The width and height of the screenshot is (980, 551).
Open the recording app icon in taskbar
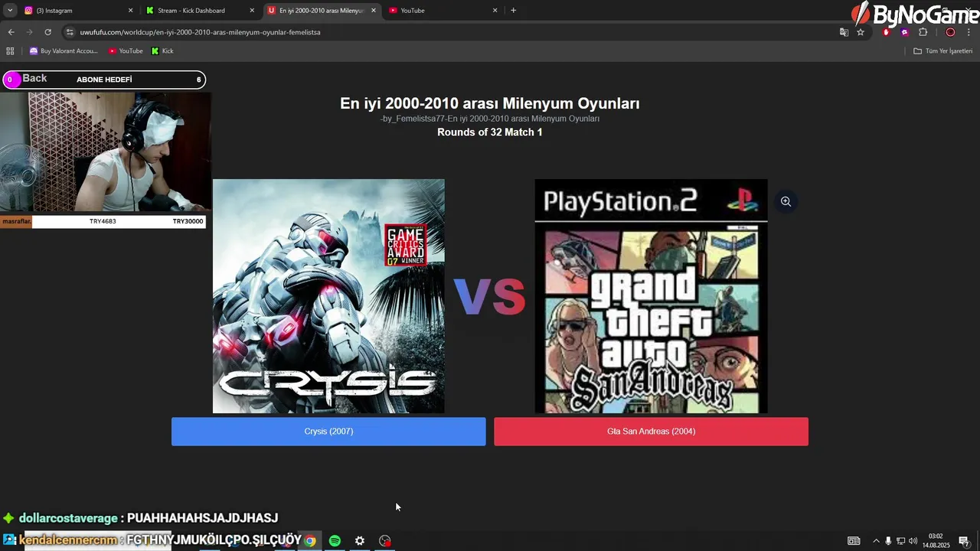coord(384,540)
